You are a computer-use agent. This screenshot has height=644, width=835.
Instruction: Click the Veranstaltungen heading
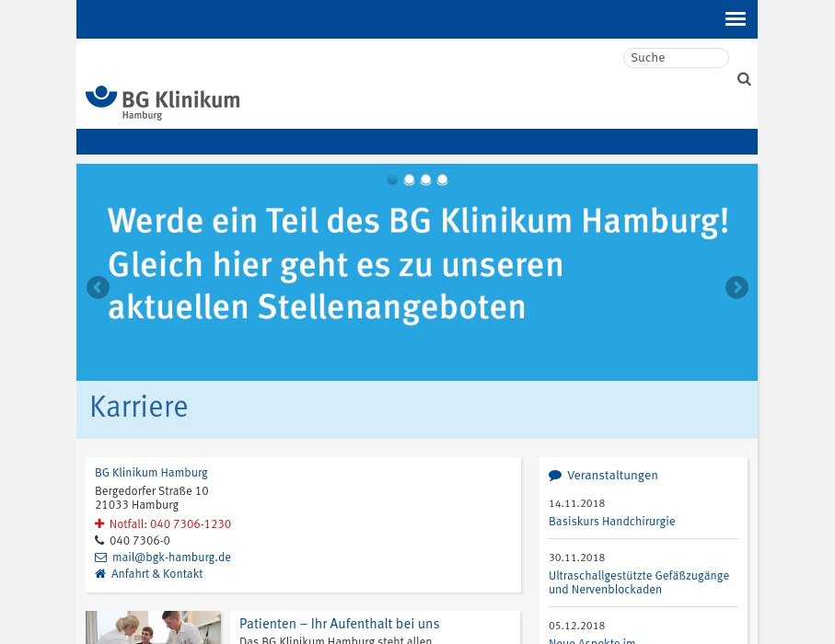(x=612, y=476)
